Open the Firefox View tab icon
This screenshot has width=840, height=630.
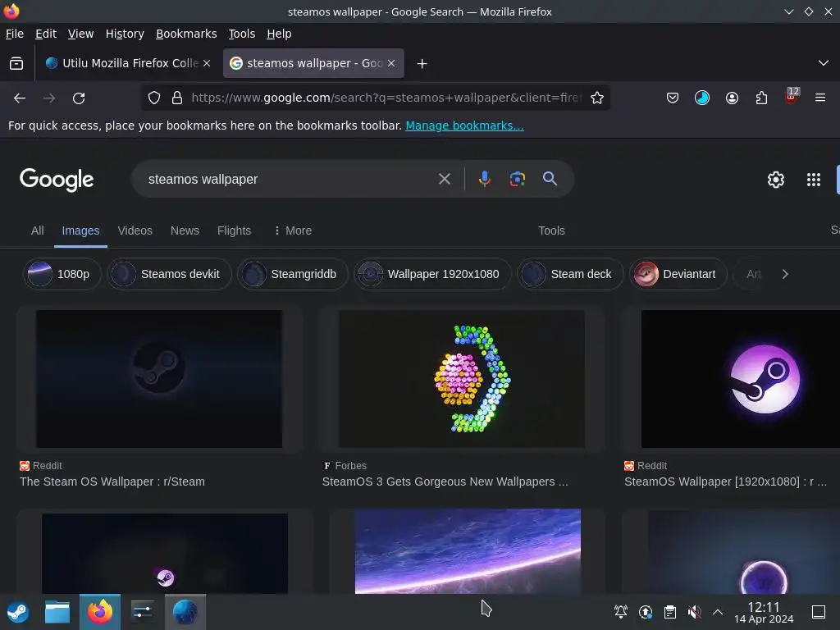click(x=16, y=63)
